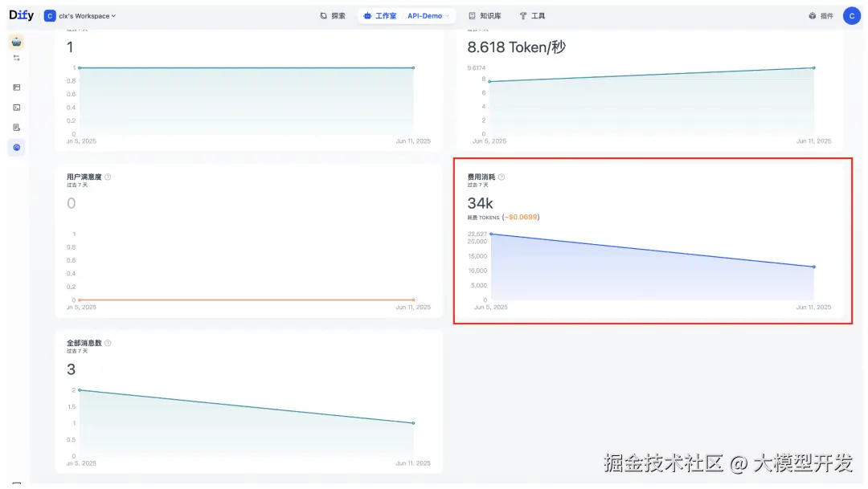The image size is (868, 489).
Task: Click the help icon next to 费用消耗
Action: 502,177
